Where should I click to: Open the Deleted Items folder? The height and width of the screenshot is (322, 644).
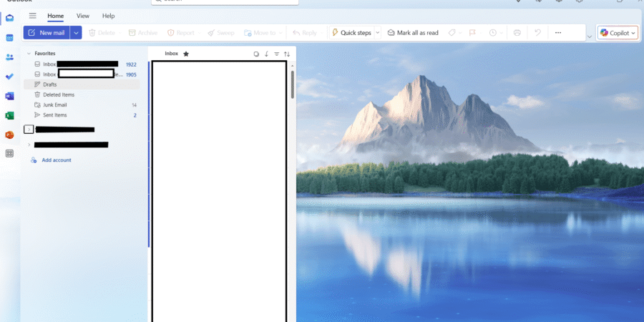pyautogui.click(x=82, y=94)
